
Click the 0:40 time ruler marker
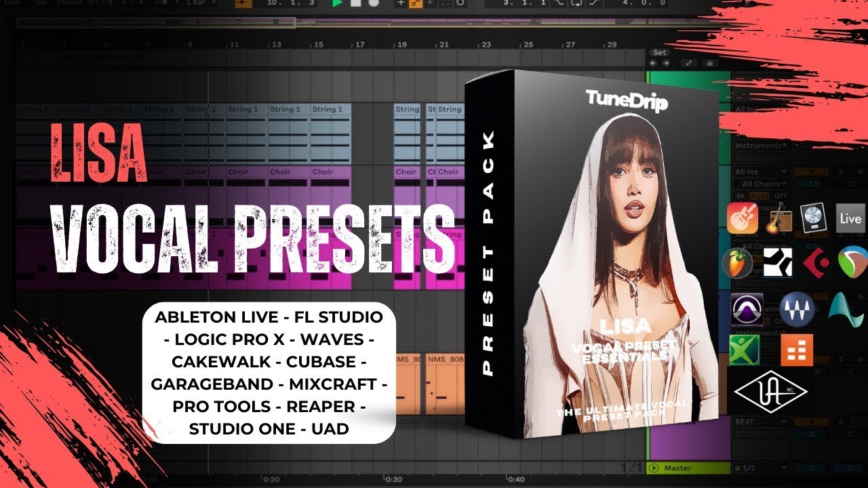(x=516, y=479)
